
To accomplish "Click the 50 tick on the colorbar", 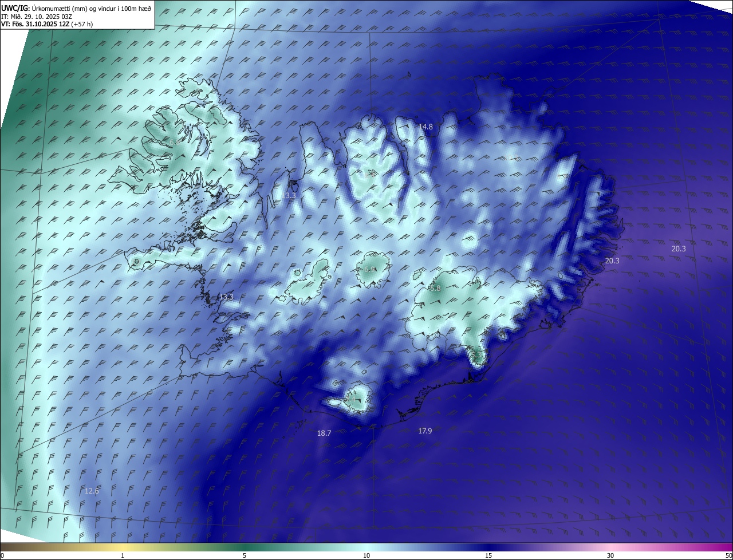I will [x=728, y=555].
